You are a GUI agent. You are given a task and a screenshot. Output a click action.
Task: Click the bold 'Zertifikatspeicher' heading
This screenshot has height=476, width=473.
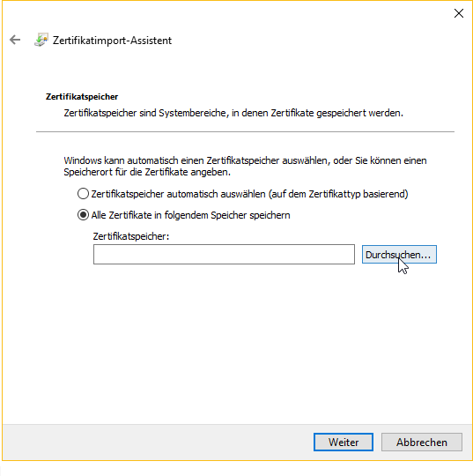coord(82,97)
